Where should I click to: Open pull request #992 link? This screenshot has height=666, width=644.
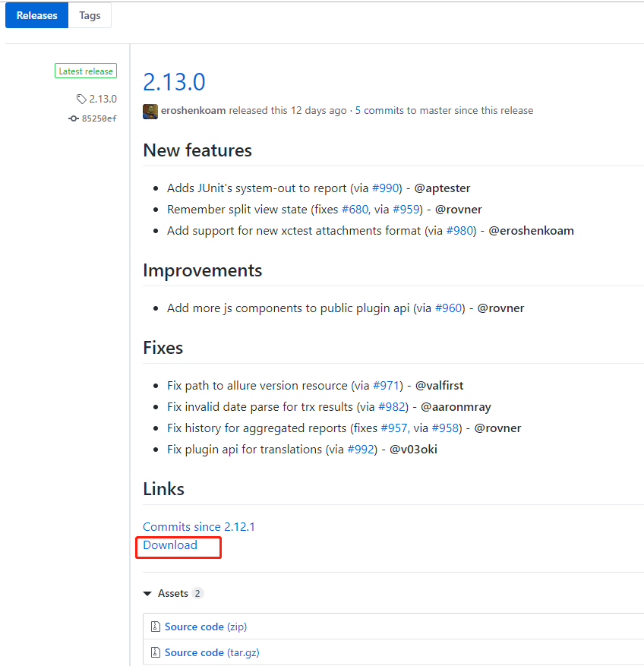coord(361,449)
